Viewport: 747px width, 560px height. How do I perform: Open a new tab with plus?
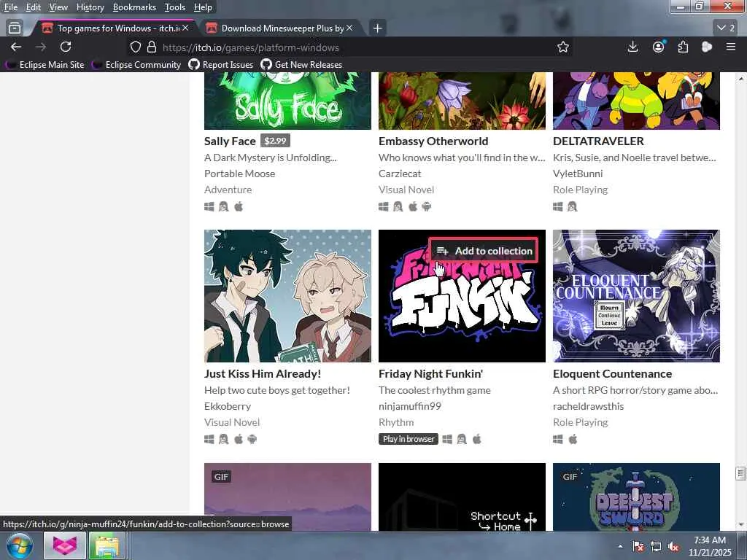(377, 28)
